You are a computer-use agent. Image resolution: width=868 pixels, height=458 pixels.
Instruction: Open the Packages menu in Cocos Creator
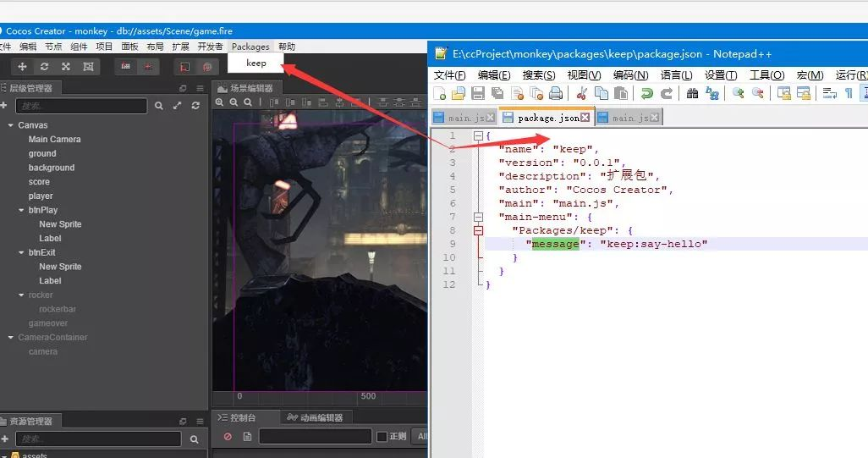(250, 47)
